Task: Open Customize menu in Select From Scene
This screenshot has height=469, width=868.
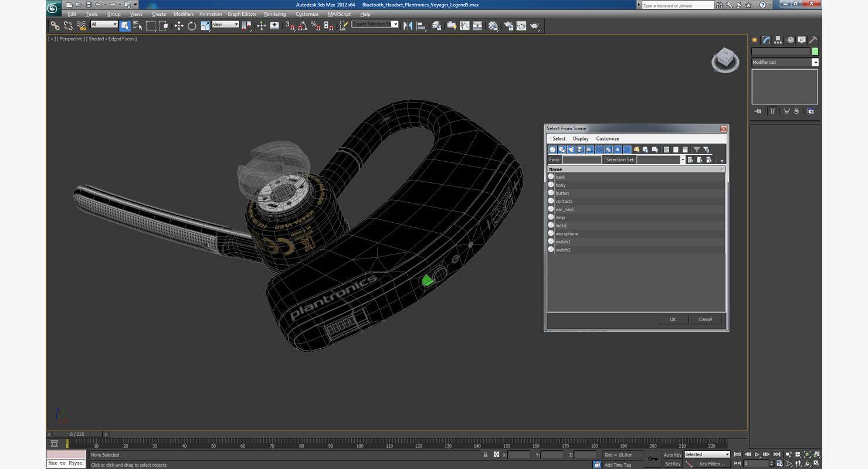Action: pos(607,139)
